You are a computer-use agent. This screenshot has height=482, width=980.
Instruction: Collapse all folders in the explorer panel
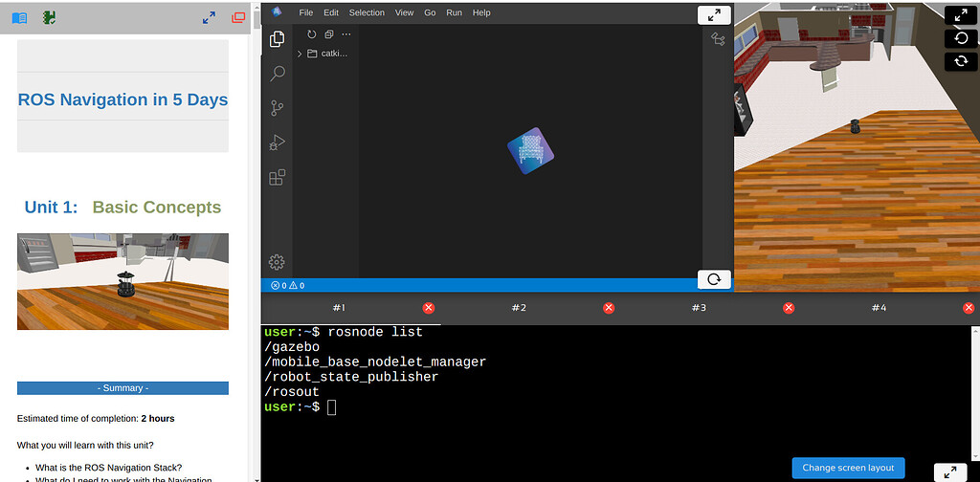coord(329,34)
